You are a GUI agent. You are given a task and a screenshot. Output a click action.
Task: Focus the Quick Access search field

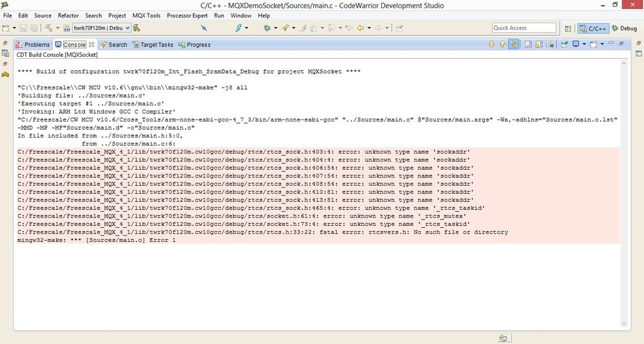point(523,28)
